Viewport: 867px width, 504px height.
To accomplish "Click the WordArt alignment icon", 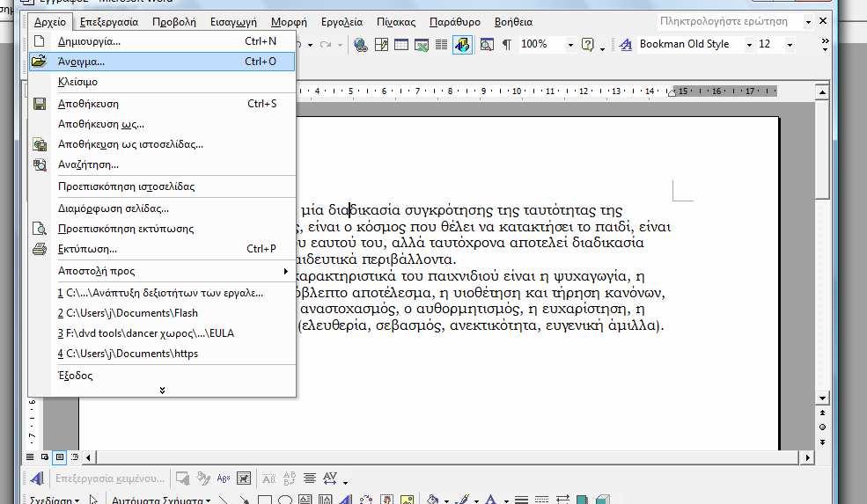I will [x=310, y=478].
